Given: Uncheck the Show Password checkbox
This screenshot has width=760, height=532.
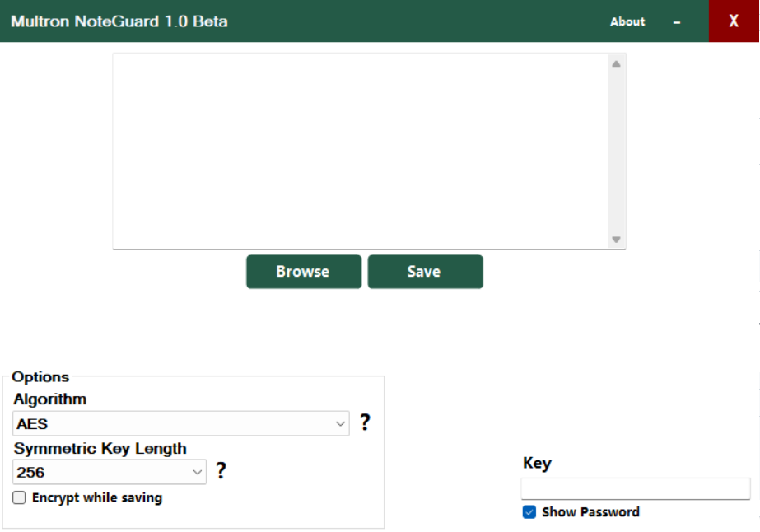Looking at the screenshot, I should [529, 512].
